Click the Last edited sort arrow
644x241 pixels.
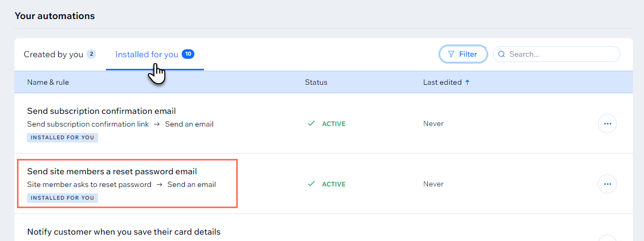[x=467, y=82]
